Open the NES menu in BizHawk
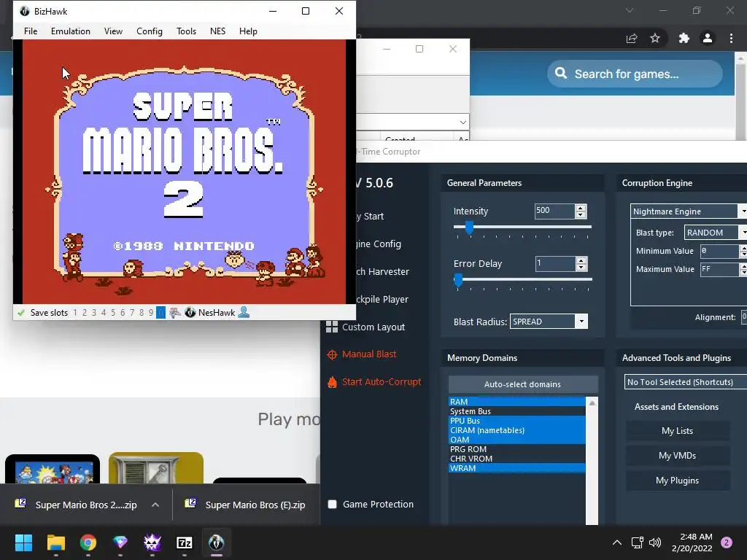Image resolution: width=747 pixels, height=560 pixels. point(217,31)
